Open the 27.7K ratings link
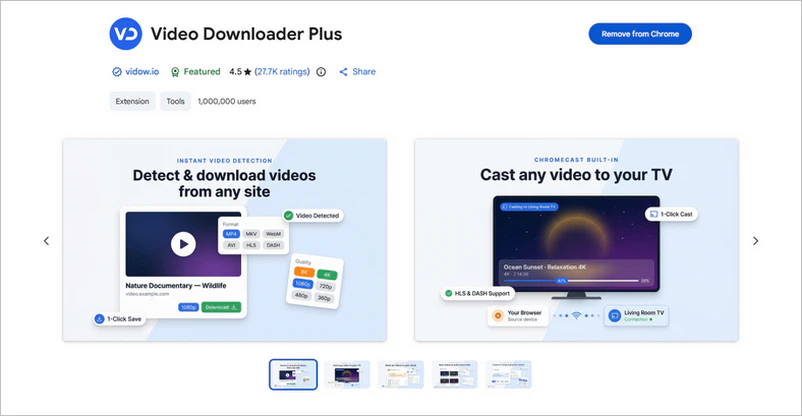Screen dimensions: 802x416 282,72
